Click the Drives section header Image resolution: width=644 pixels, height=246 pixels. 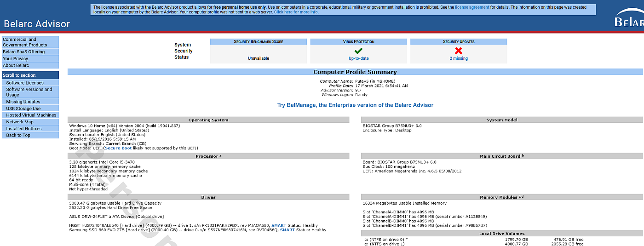[x=208, y=197]
